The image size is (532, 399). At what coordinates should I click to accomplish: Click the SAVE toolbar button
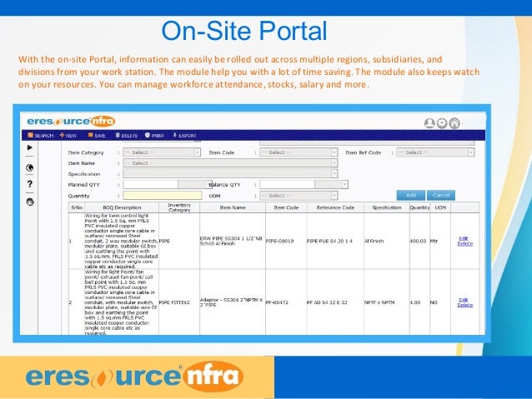(97, 135)
